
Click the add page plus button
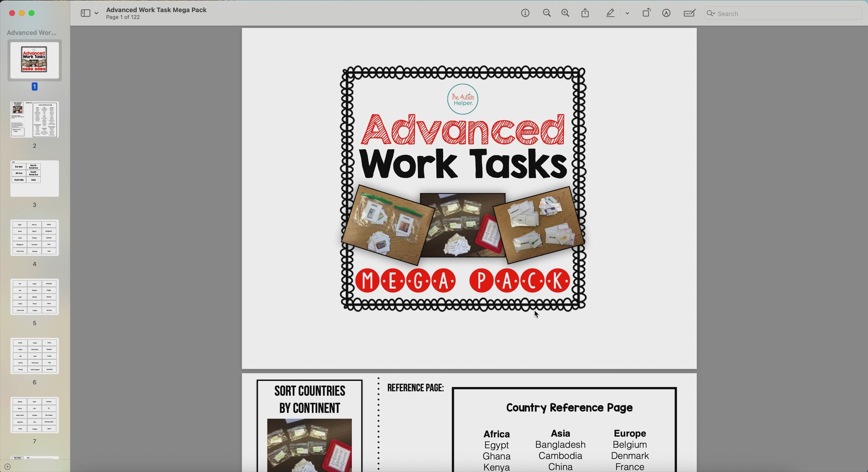[7, 467]
